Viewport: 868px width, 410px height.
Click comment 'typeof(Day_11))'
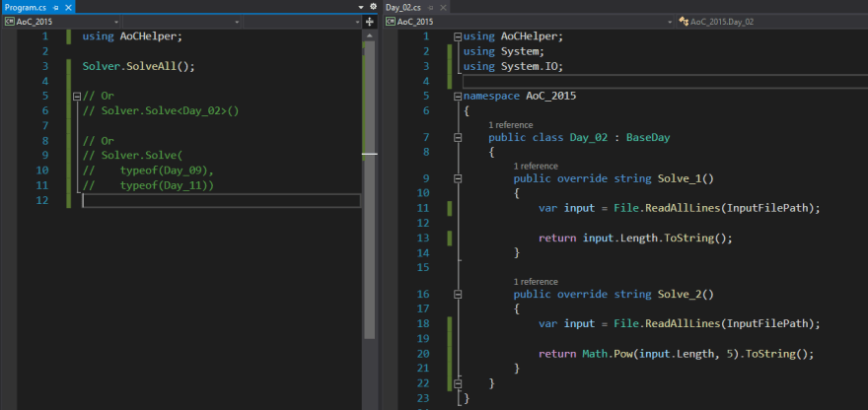pos(167,185)
